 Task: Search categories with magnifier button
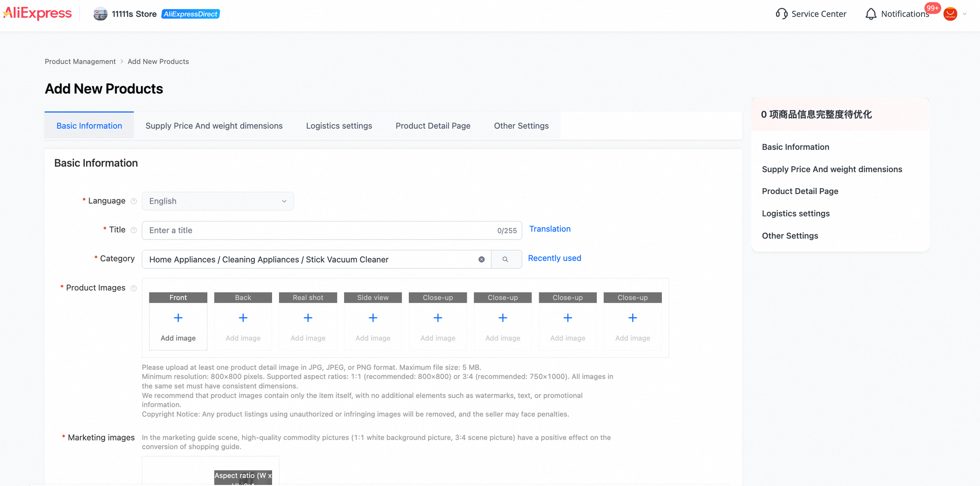click(506, 260)
